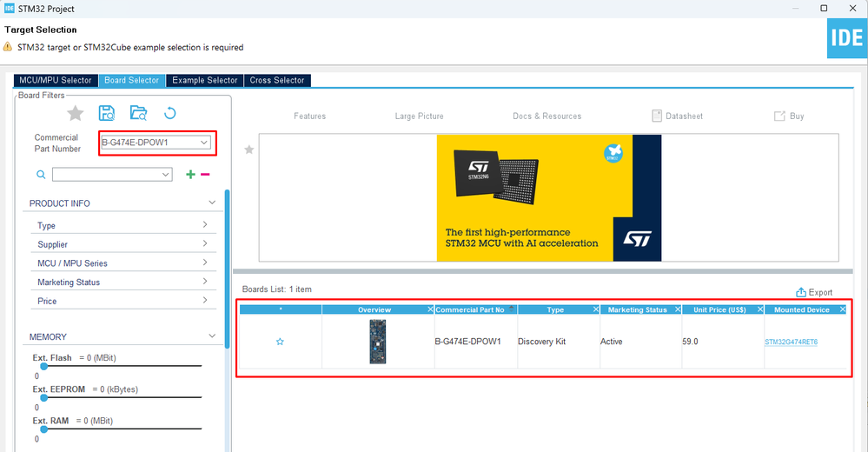
Task: Click the Ext. RAM slider handle
Action: click(43, 429)
